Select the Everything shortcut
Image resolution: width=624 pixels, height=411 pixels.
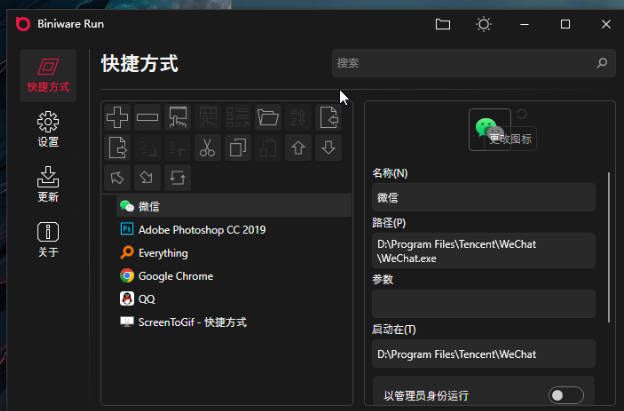[234, 253]
